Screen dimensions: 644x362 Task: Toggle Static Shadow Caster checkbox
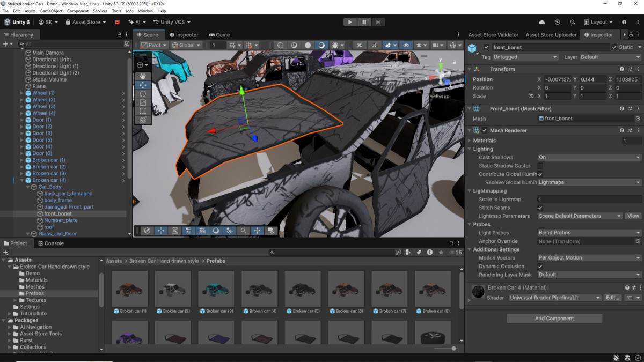click(x=540, y=166)
